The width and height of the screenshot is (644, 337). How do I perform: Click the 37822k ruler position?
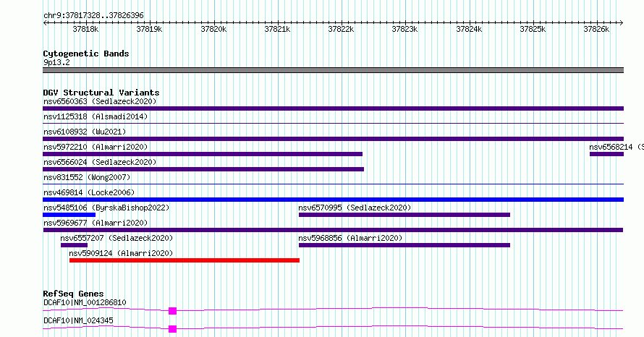point(341,29)
